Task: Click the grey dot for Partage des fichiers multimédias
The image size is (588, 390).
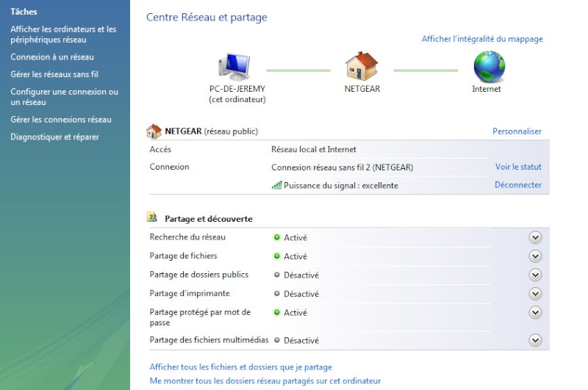Action: tap(277, 340)
